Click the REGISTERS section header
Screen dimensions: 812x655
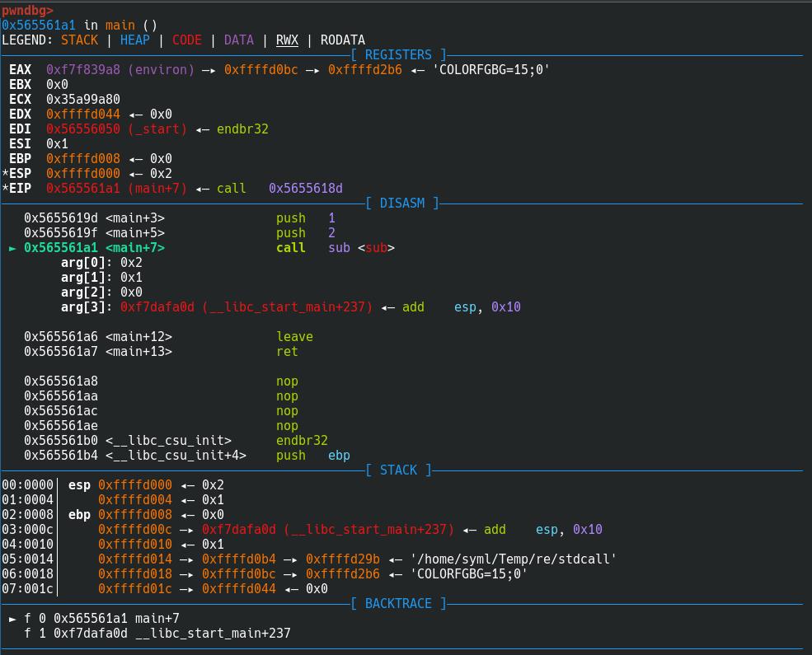tap(397, 55)
